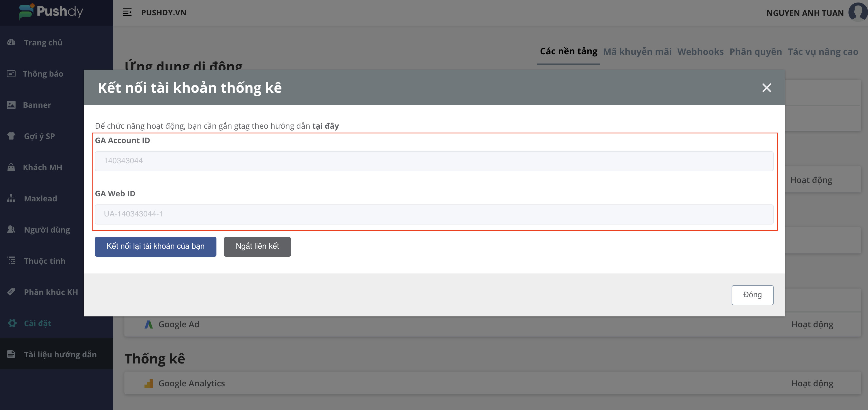The image size is (868, 410).
Task: Click the Tài liệu hướng dẫn document icon
Action: tap(11, 354)
